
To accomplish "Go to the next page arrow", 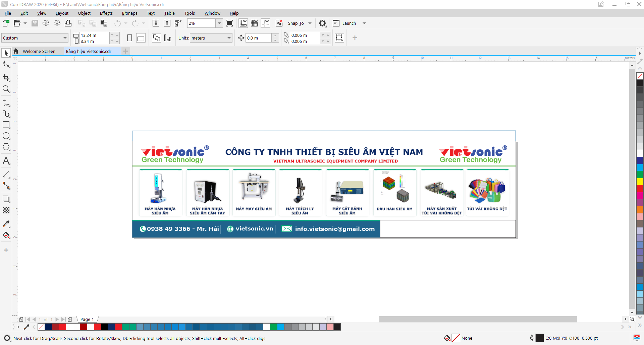I will (57, 319).
